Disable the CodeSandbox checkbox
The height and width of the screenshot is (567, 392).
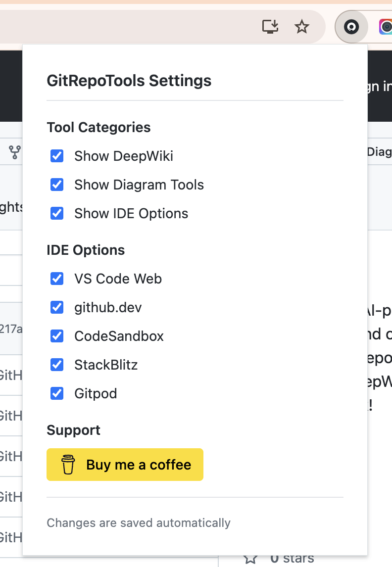pos(57,336)
